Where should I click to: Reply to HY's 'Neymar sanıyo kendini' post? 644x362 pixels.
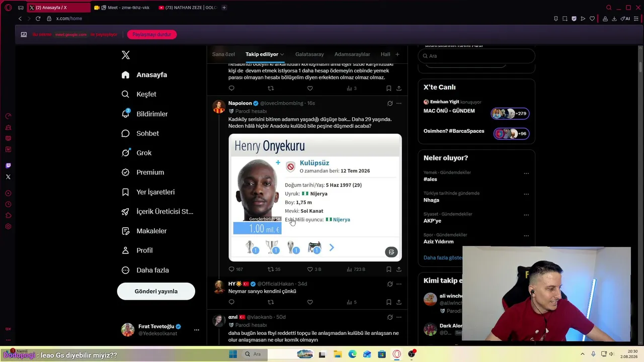pyautogui.click(x=231, y=302)
